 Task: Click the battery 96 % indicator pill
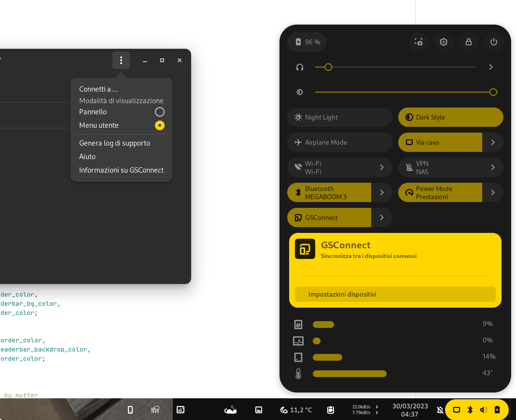coord(307,42)
